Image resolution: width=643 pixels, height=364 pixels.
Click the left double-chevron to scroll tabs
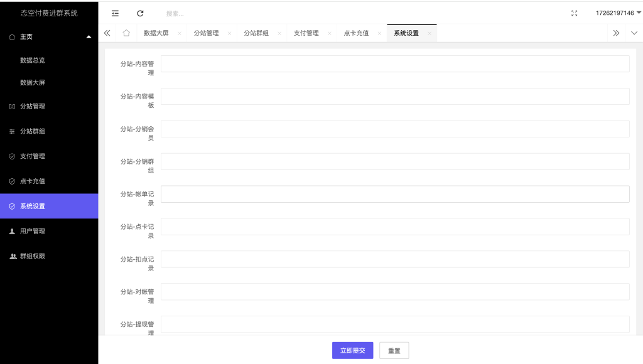107,33
